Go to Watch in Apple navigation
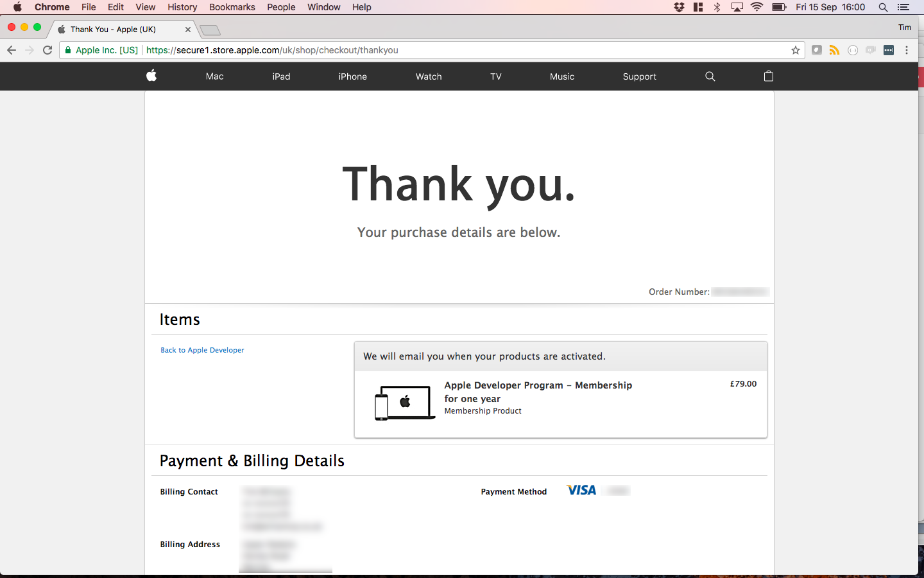 tap(429, 76)
